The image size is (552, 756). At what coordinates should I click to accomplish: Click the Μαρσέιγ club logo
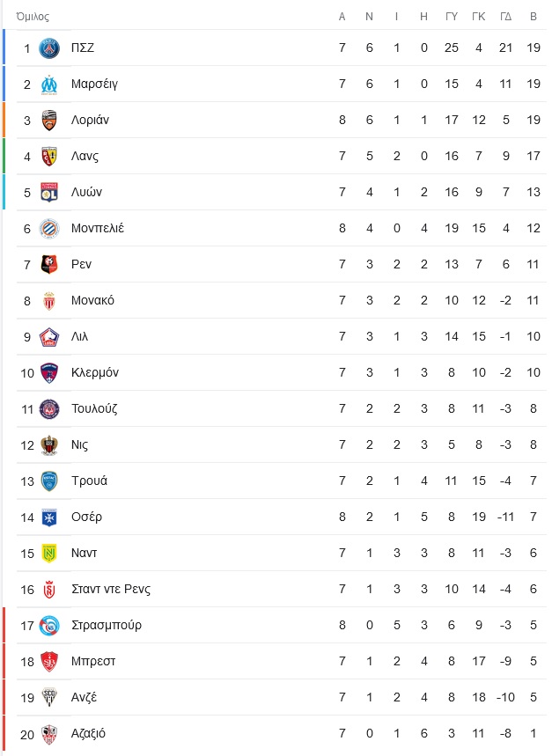point(49,84)
